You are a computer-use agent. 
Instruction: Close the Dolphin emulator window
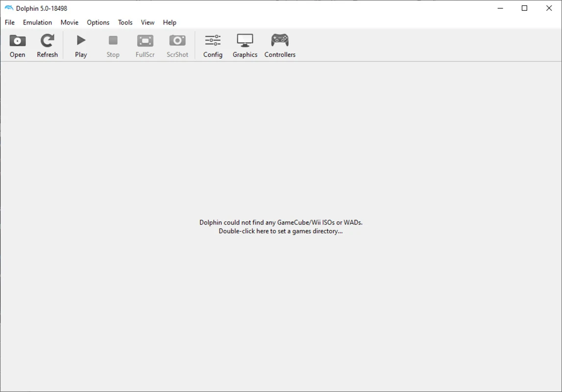click(x=549, y=8)
